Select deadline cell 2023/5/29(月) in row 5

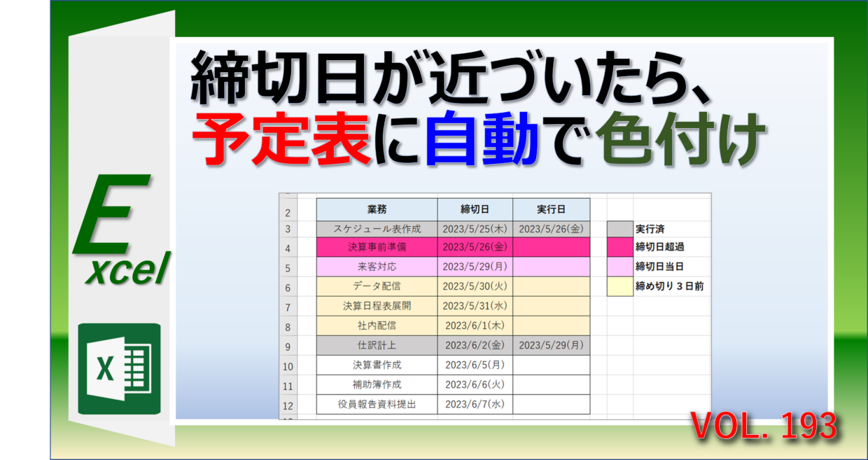475,267
